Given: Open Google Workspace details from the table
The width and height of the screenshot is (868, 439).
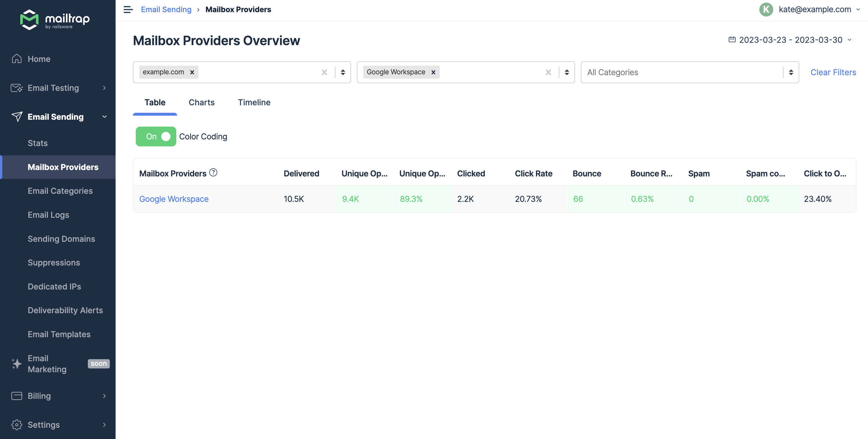Looking at the screenshot, I should [174, 199].
